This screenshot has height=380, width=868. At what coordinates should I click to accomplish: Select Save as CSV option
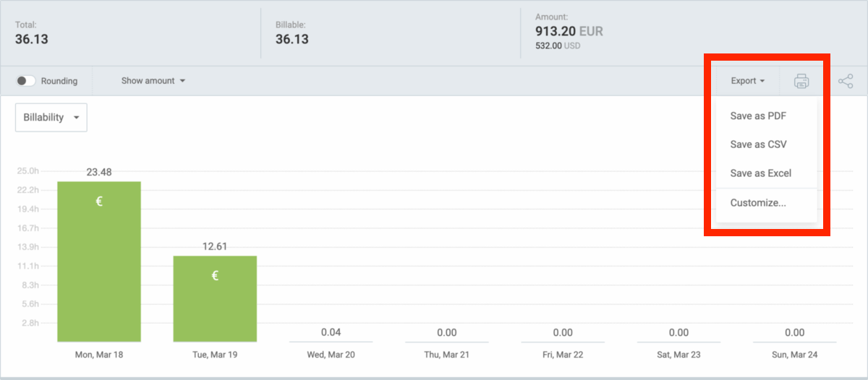tap(758, 144)
